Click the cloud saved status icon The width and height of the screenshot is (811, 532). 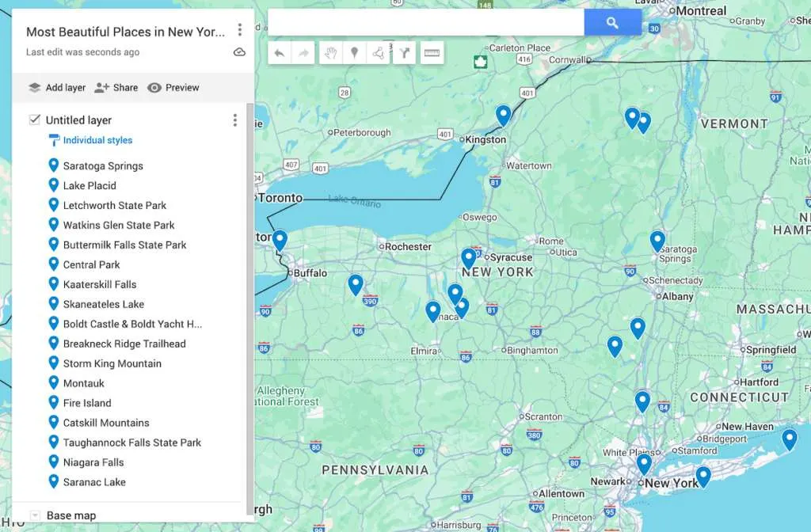click(239, 52)
